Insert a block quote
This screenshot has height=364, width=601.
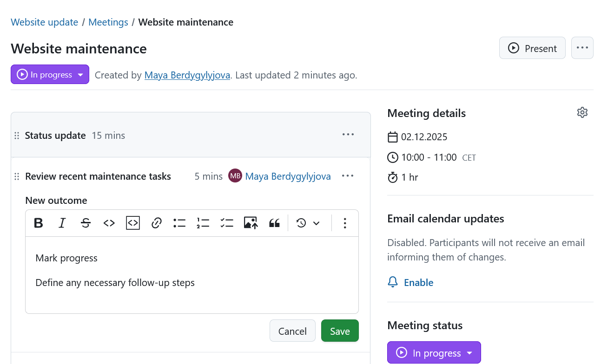point(274,223)
